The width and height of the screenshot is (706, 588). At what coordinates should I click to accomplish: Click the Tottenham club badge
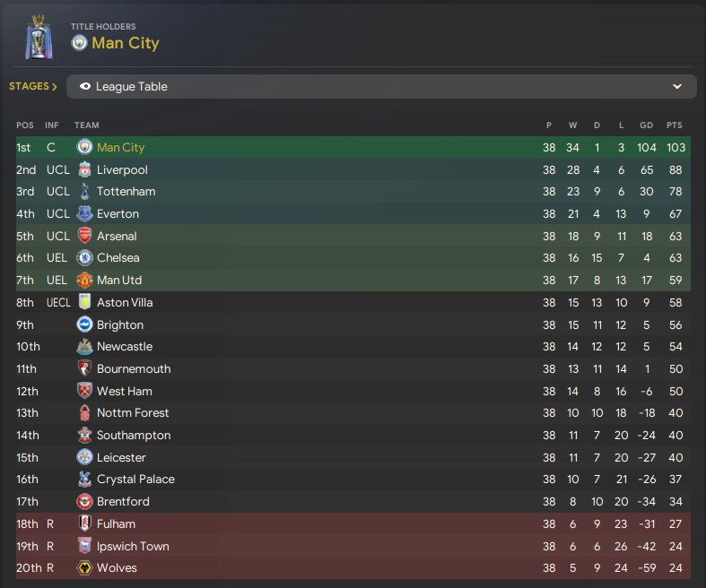click(84, 192)
